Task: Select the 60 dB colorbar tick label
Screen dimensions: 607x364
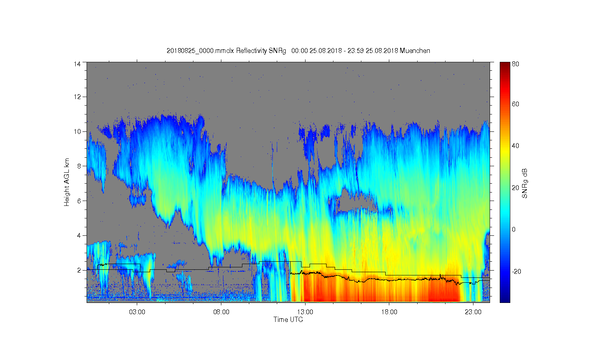Action: coord(516,104)
